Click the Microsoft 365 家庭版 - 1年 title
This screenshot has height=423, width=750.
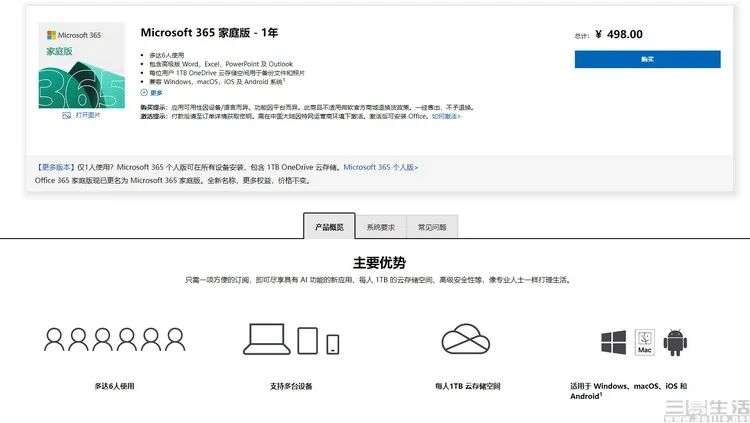tap(209, 33)
